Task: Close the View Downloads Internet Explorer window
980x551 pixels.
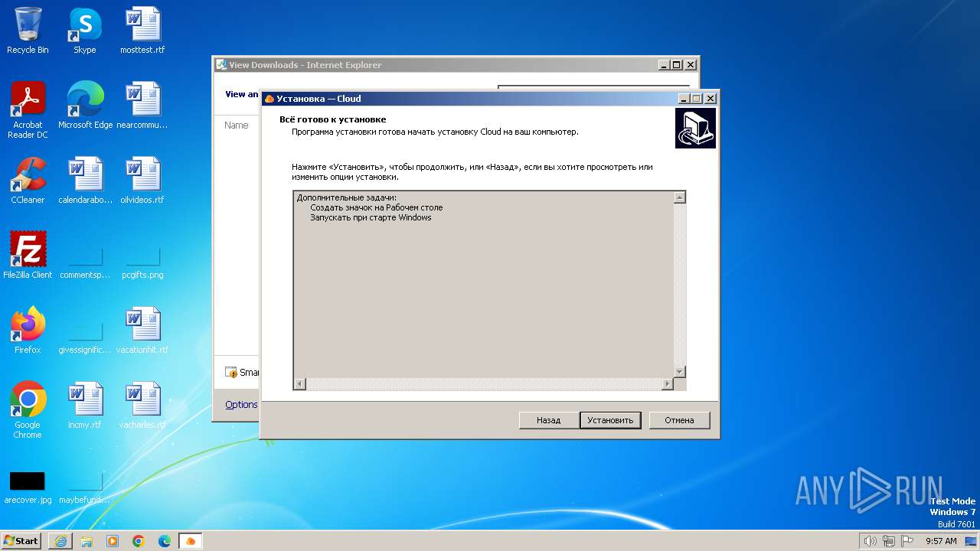Action: (690, 65)
